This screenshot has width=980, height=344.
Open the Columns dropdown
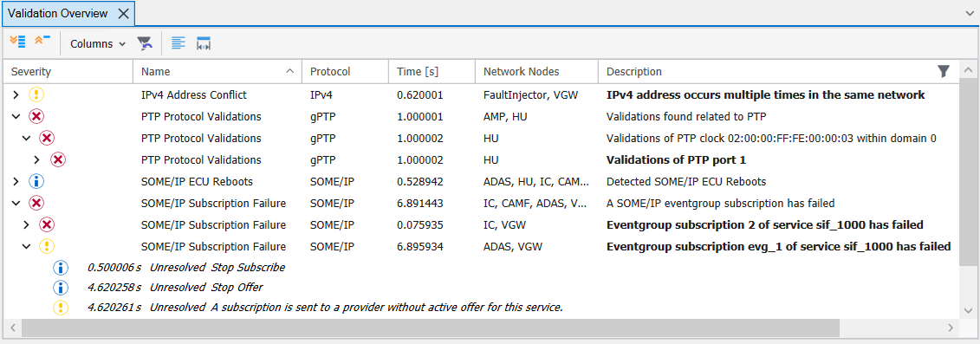(x=98, y=44)
